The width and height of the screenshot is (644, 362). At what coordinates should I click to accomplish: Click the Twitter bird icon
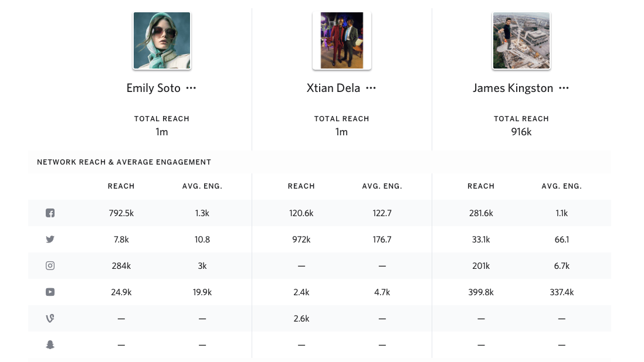click(x=50, y=239)
